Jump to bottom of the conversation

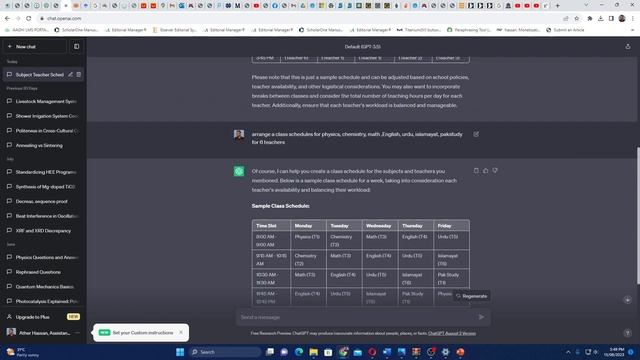[x=627, y=300]
